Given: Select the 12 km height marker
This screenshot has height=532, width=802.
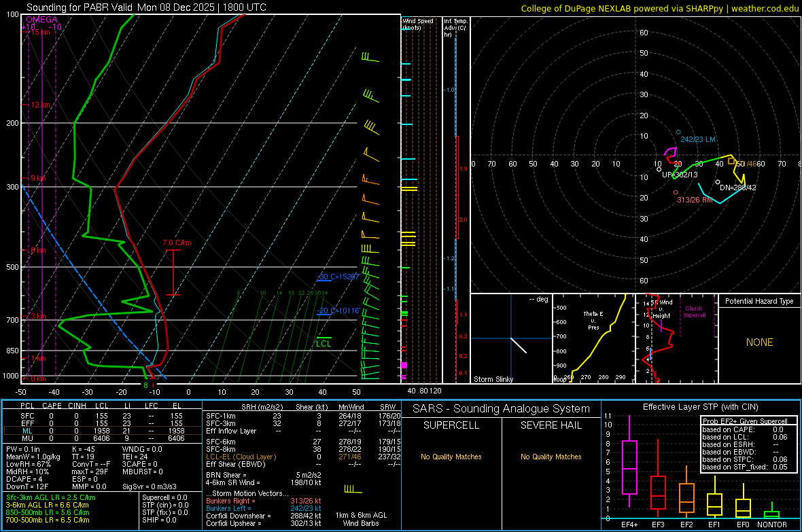Looking at the screenshot, I should (40, 105).
